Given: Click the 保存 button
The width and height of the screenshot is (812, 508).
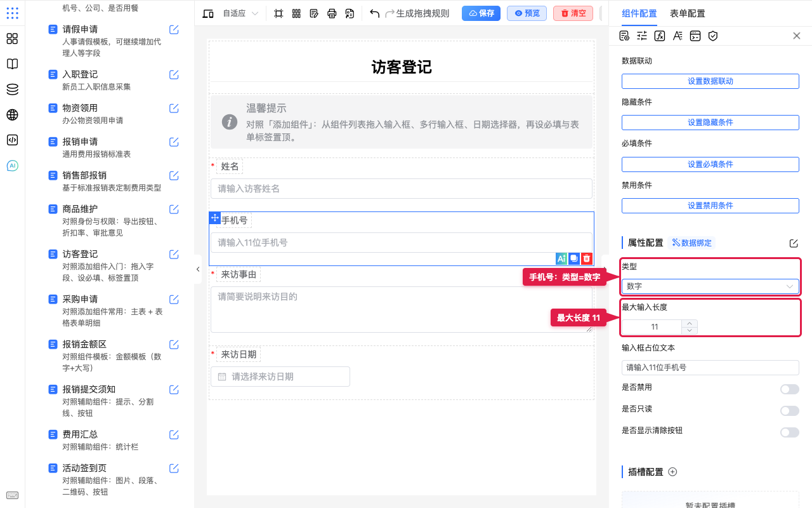Looking at the screenshot, I should (x=481, y=13).
